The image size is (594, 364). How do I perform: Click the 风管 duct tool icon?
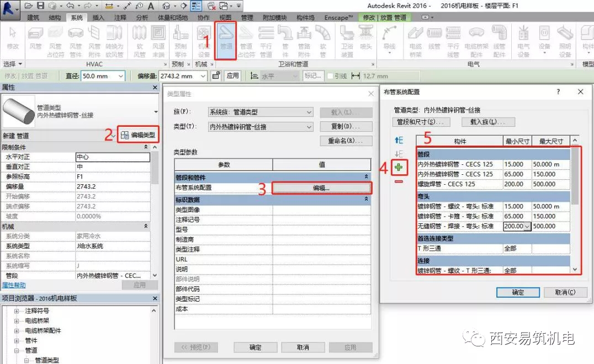pos(35,38)
